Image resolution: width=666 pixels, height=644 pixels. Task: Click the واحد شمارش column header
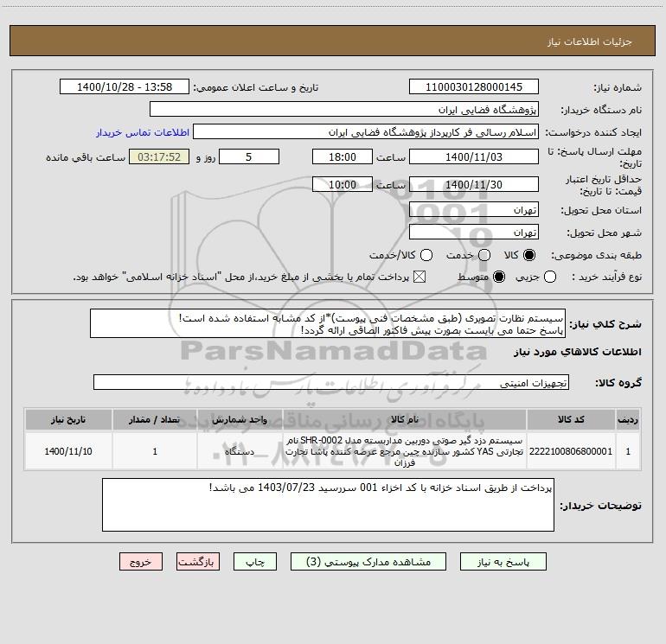click(240, 419)
